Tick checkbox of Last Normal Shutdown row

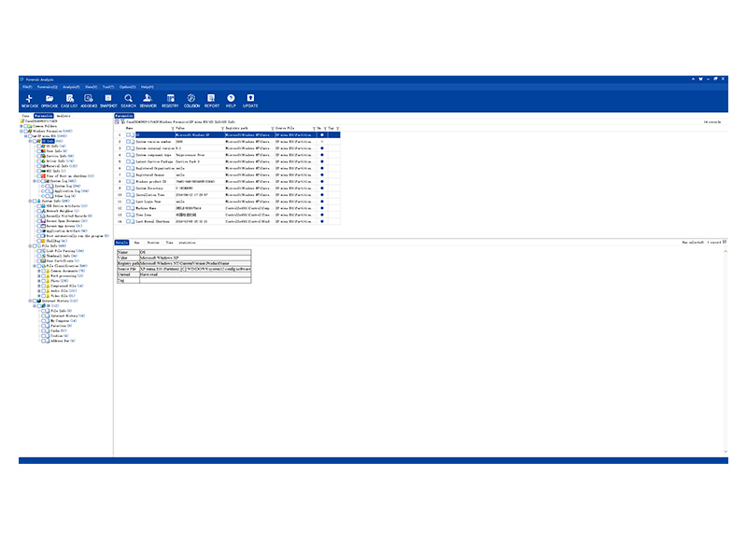tap(128, 222)
